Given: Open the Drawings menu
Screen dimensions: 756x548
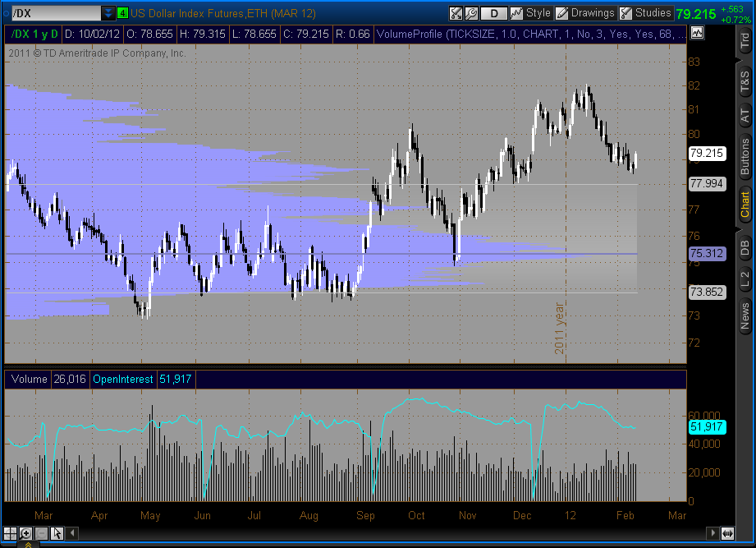Looking at the screenshot, I should pyautogui.click(x=585, y=13).
